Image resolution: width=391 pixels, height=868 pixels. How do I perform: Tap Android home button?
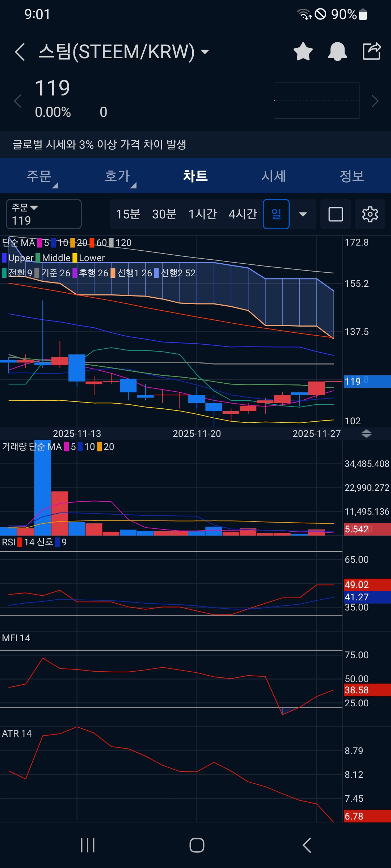click(197, 845)
